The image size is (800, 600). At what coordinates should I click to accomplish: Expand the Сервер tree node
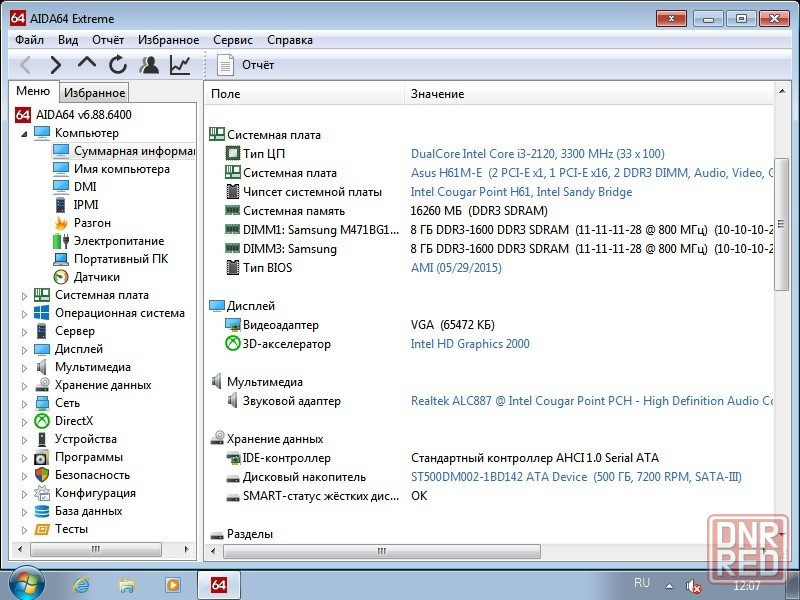point(24,332)
